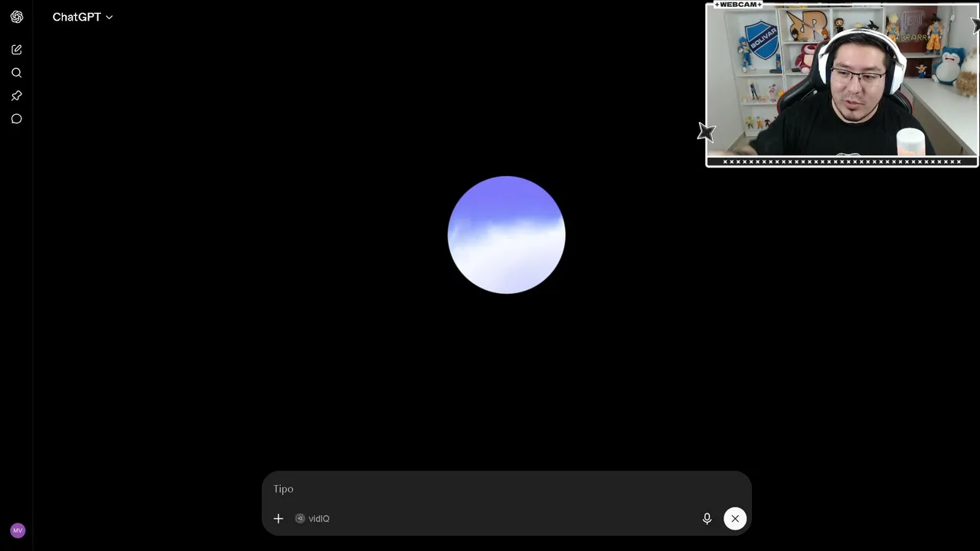Click the OpenAI logo in the sidebar
The width and height of the screenshot is (980, 551).
pyautogui.click(x=17, y=17)
